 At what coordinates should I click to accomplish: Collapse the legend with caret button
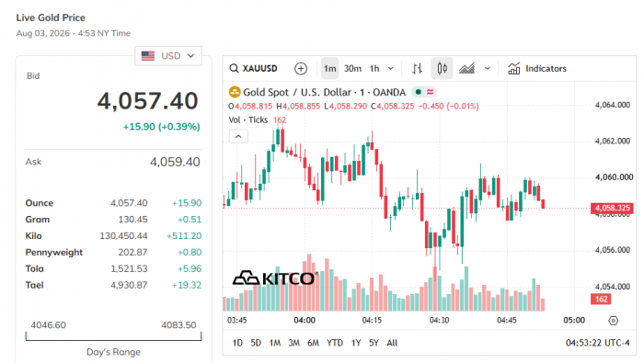click(238, 136)
